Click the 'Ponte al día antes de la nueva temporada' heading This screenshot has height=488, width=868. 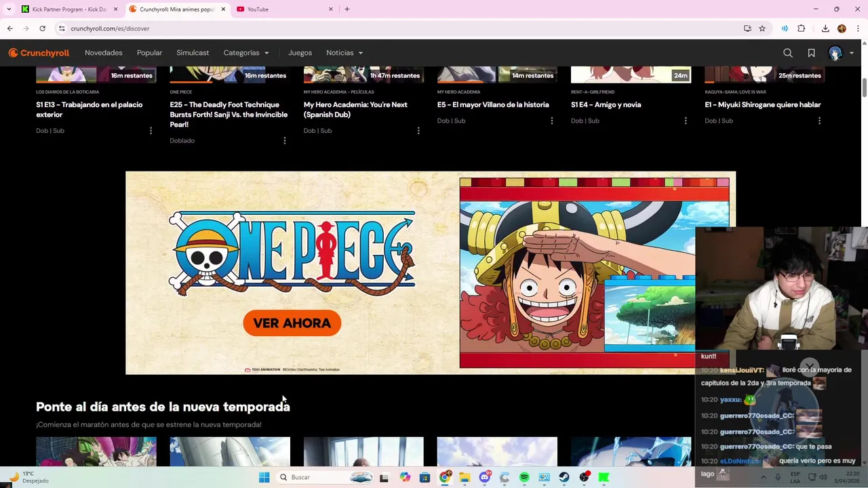click(x=163, y=407)
